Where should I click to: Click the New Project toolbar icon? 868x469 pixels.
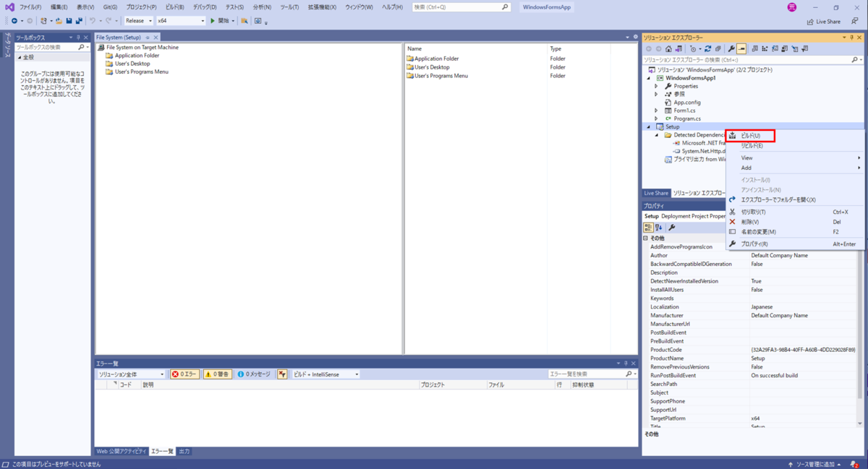tap(43, 21)
